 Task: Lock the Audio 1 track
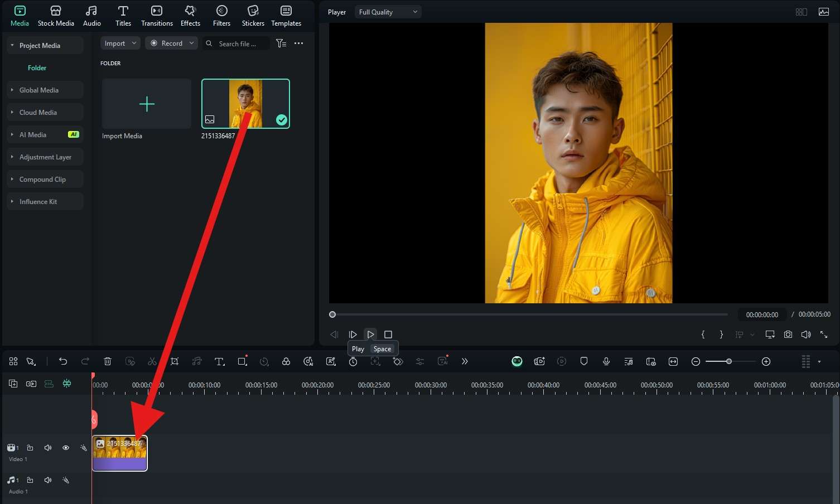pyautogui.click(x=30, y=480)
